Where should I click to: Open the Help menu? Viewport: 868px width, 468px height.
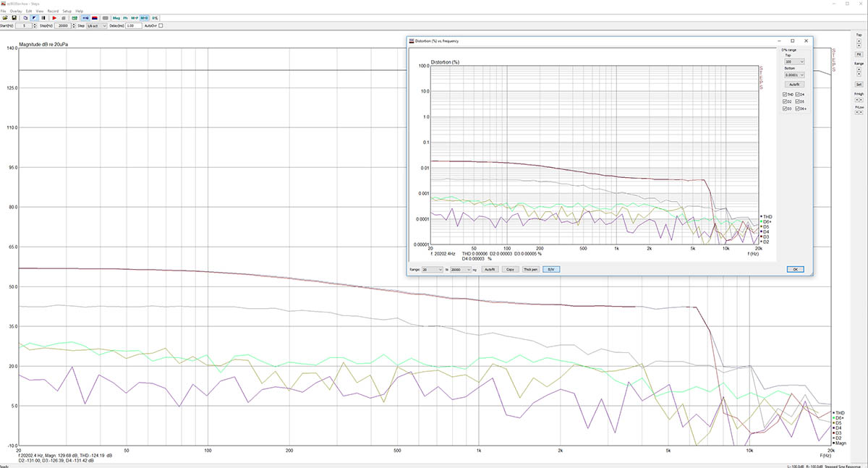tap(80, 11)
